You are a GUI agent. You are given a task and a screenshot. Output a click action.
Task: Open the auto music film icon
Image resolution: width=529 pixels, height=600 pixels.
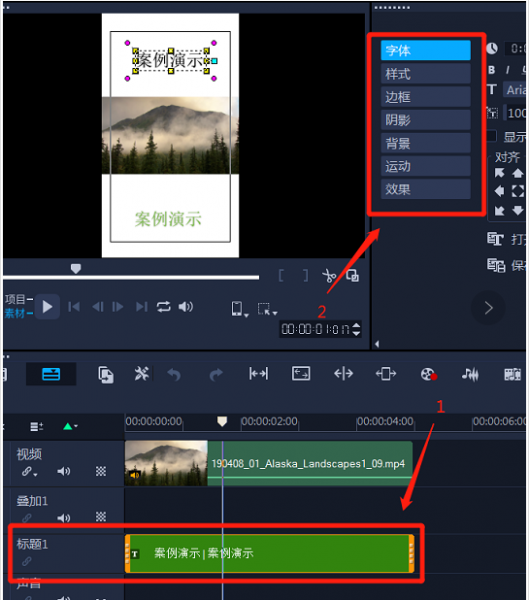[x=513, y=374]
